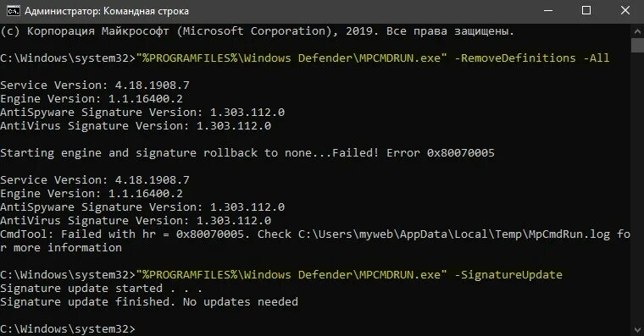Click the 'Microsoft Corporation' copyright line

click(257, 31)
